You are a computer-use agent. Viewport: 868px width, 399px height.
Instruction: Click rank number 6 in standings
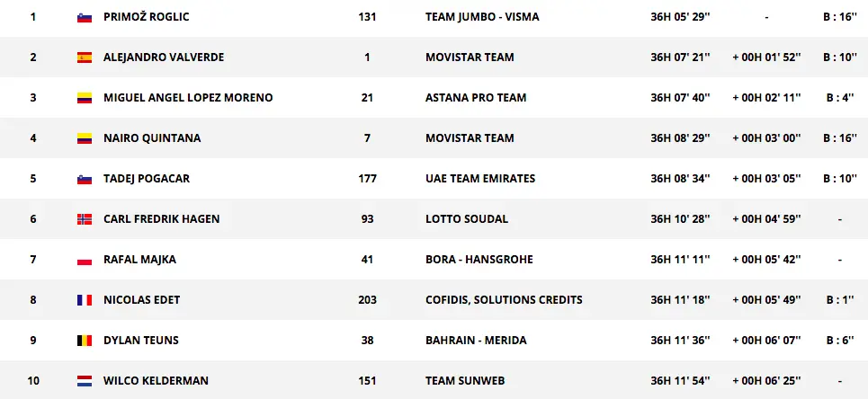click(33, 219)
